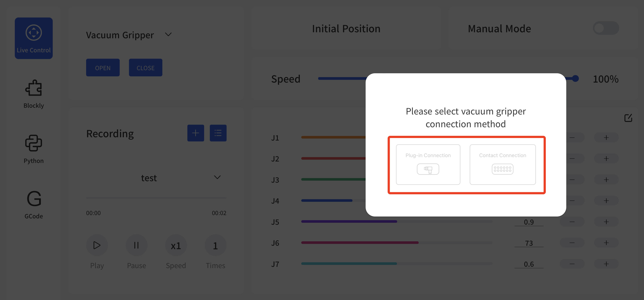Select Contact Connection option
This screenshot has height=300, width=644.
[x=502, y=164]
